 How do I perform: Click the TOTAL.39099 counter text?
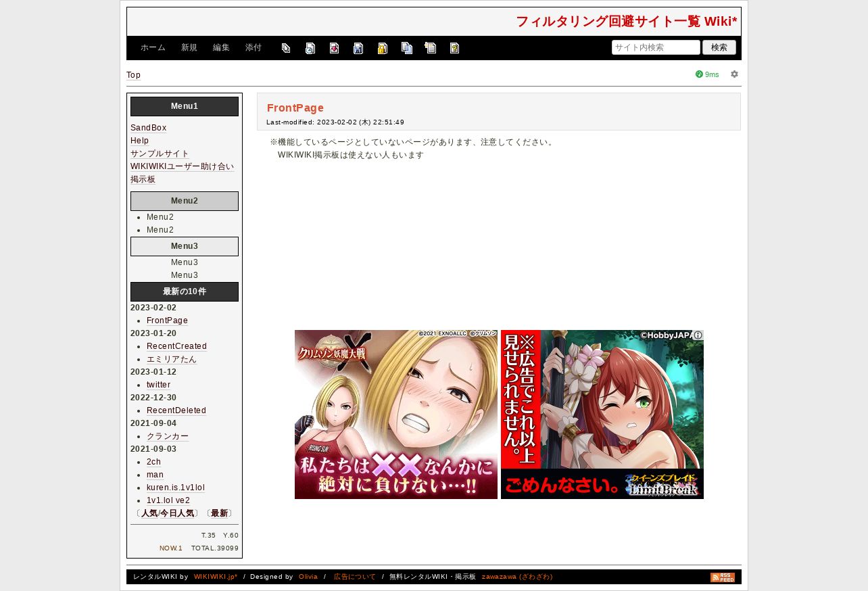(215, 548)
